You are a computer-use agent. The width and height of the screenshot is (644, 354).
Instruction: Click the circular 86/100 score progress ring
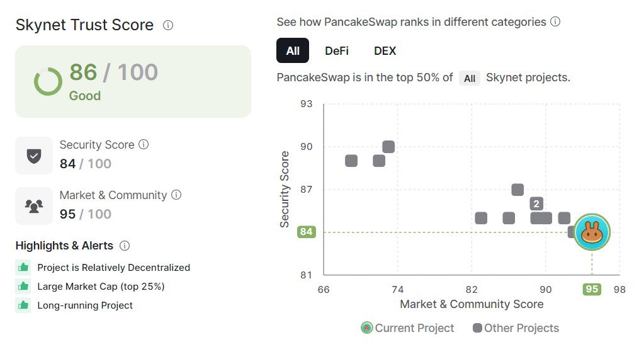(x=48, y=81)
